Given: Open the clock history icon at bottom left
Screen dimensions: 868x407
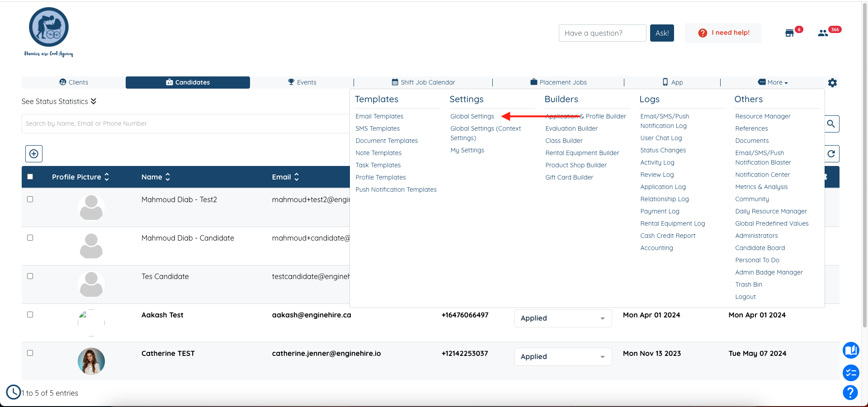Looking at the screenshot, I should (x=13, y=392).
